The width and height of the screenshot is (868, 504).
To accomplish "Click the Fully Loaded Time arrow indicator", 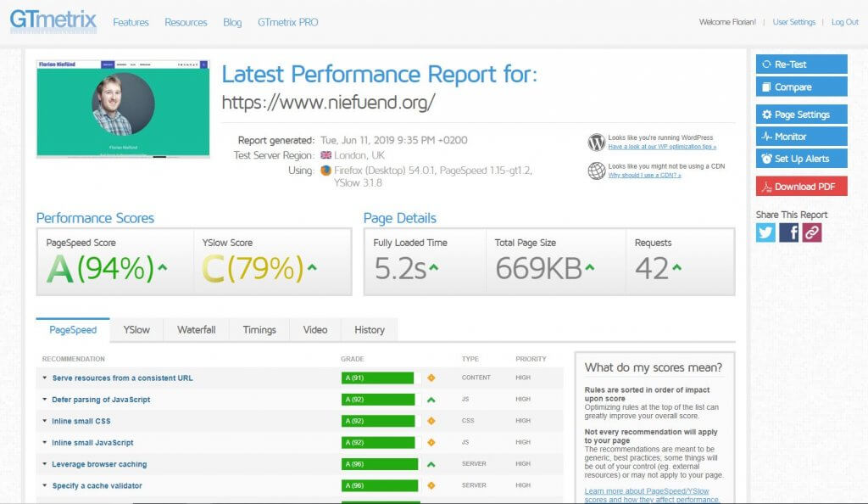I will tap(433, 267).
